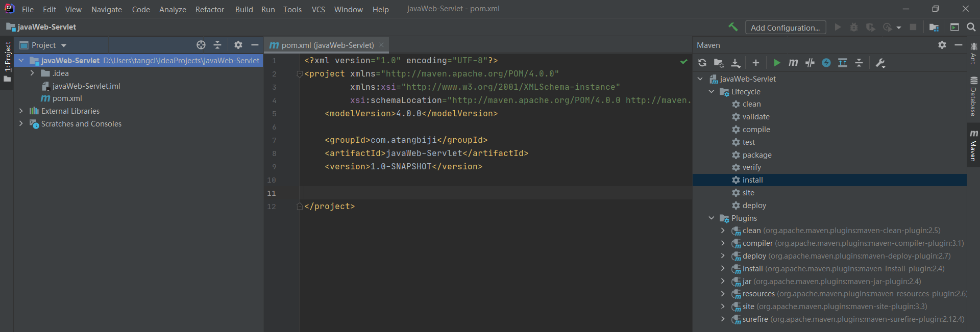Click the green Build Project hammer icon
Screen dimensions: 980x332
(733, 27)
